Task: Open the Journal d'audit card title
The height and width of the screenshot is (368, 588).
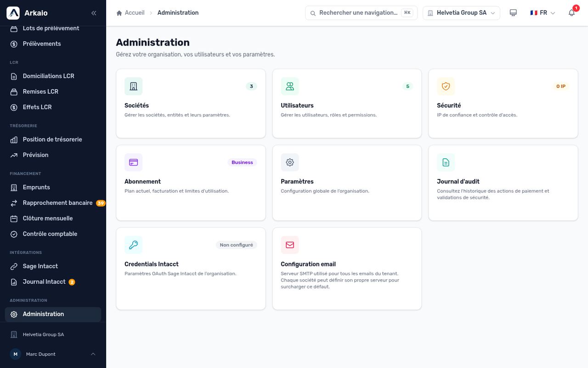Action: click(x=458, y=182)
